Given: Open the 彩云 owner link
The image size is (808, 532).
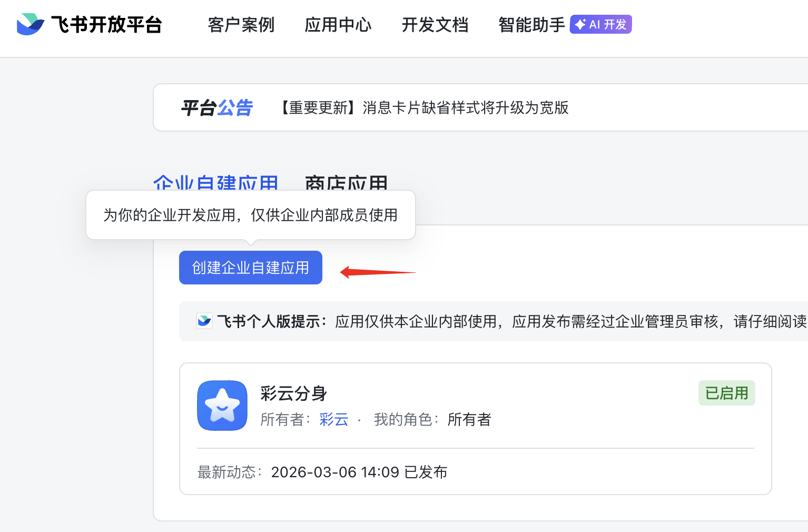Looking at the screenshot, I should pos(333,420).
